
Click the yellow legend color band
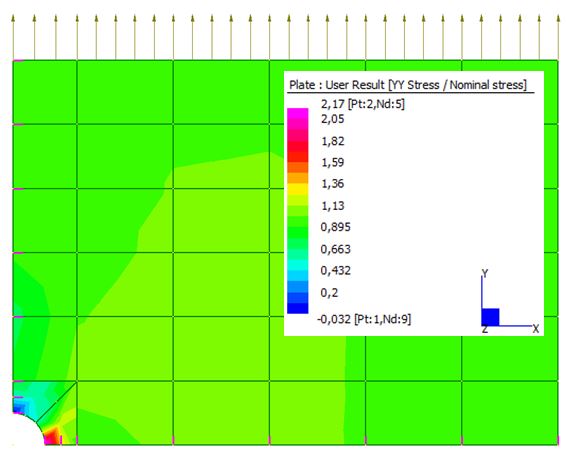click(297, 189)
